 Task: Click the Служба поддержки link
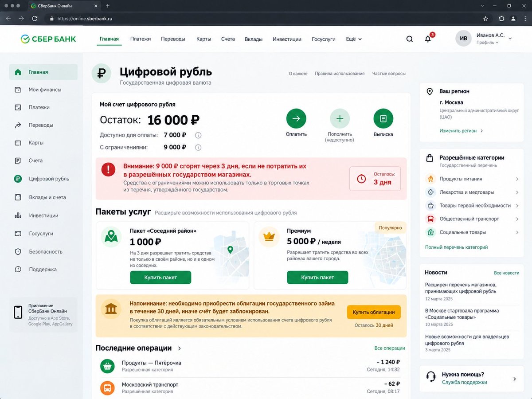click(x=465, y=383)
